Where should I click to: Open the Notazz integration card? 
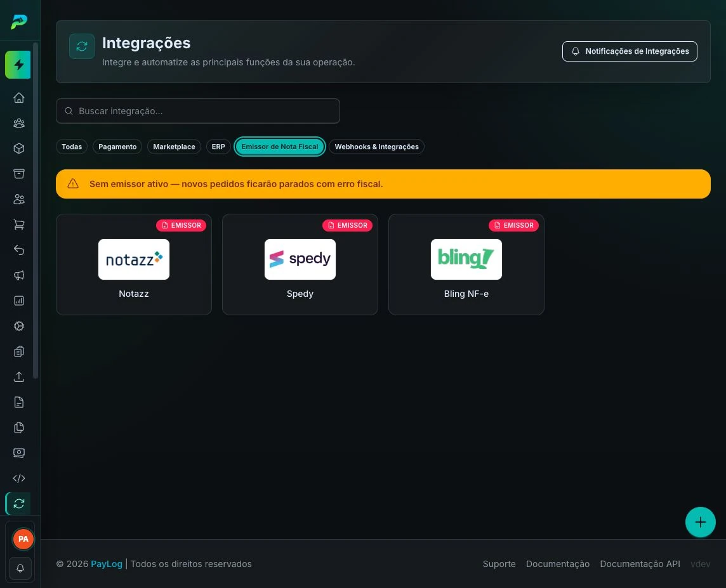(134, 265)
